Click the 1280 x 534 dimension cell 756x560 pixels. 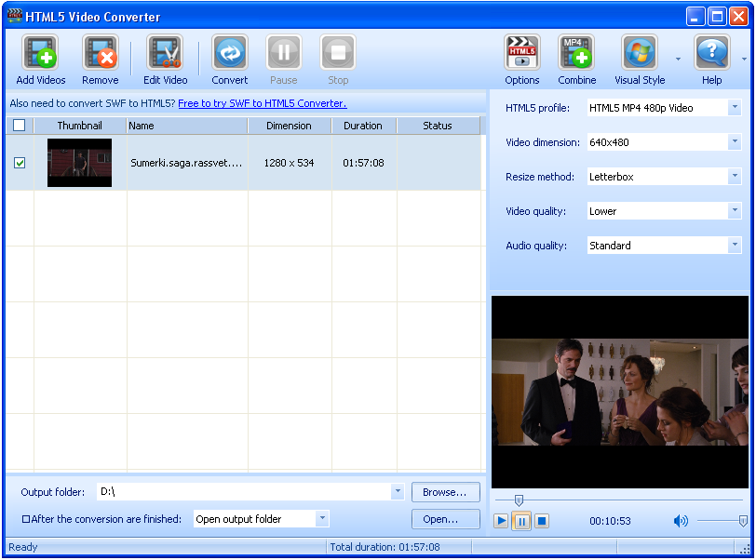pos(289,163)
